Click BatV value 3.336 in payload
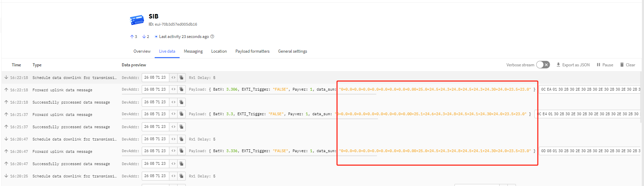The height and width of the screenshot is (186, 644). pyautogui.click(x=232, y=151)
